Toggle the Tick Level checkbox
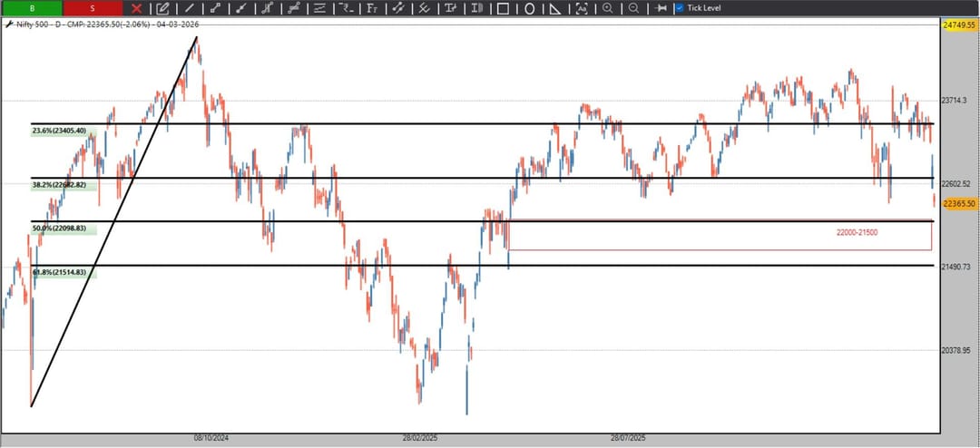The height and width of the screenshot is (448, 980). tap(680, 8)
